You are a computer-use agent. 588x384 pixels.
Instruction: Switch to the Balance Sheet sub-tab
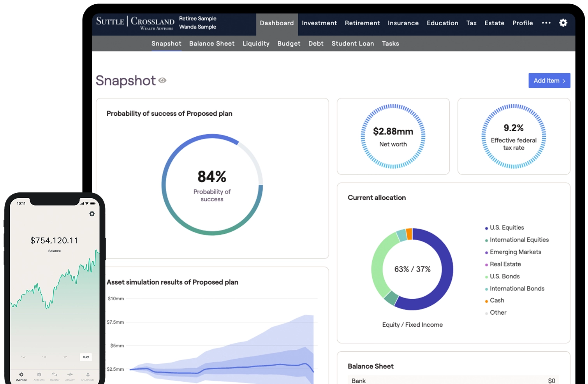[212, 44]
